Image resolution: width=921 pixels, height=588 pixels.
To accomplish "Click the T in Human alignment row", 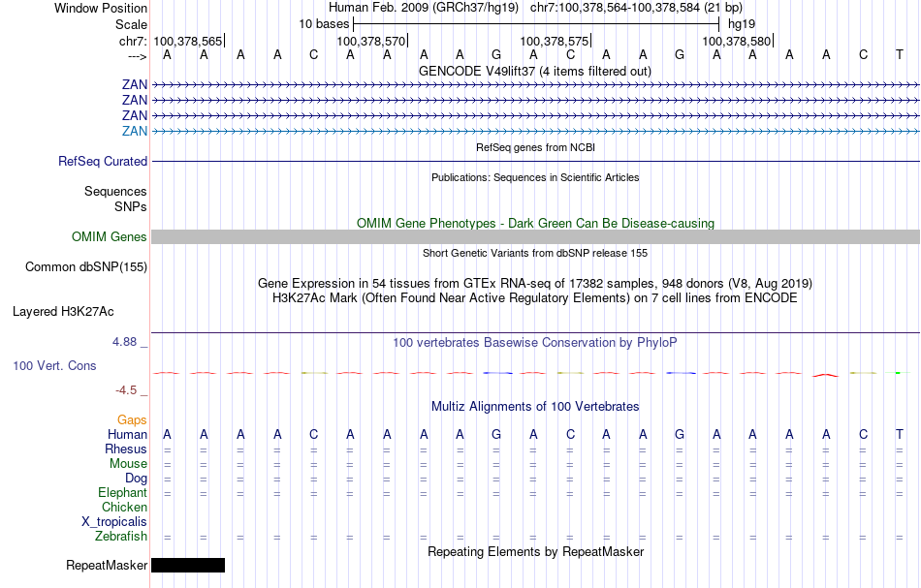I will click(900, 434).
